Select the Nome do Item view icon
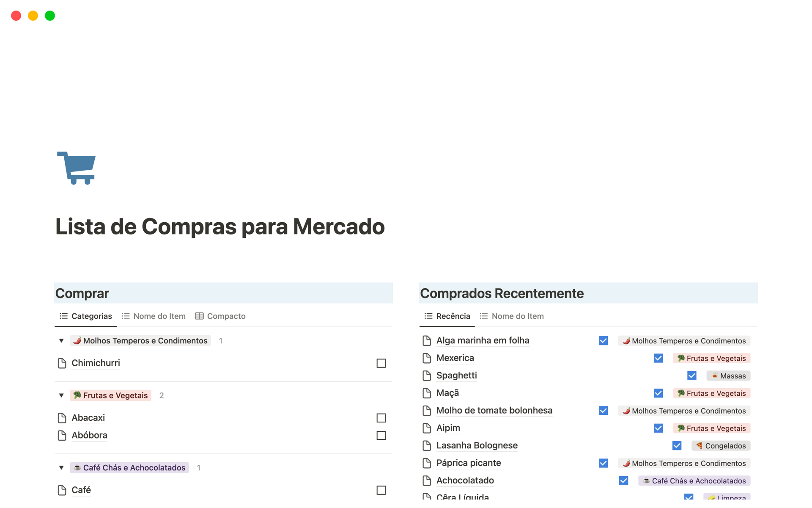This screenshot has height=508, width=812. 125,316
